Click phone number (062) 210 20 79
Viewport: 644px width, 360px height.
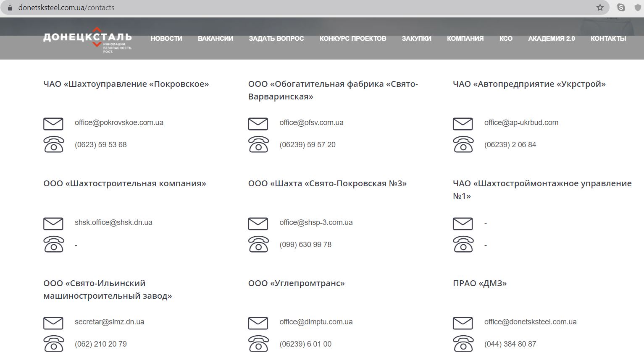[101, 344]
